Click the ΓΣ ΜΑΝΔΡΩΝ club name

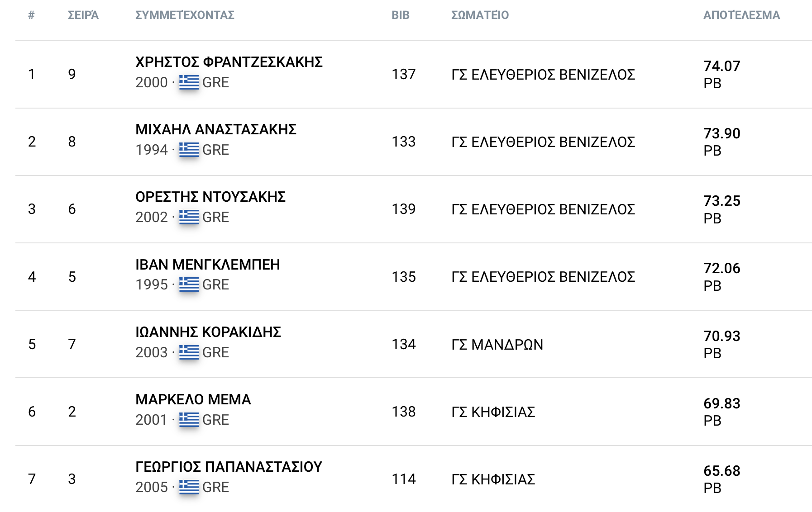497,345
